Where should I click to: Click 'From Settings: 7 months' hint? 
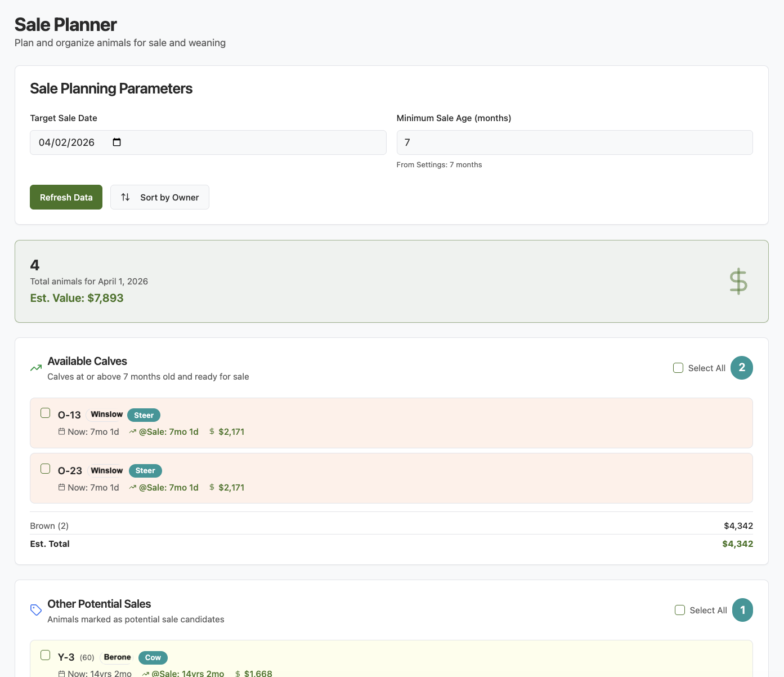(x=439, y=164)
